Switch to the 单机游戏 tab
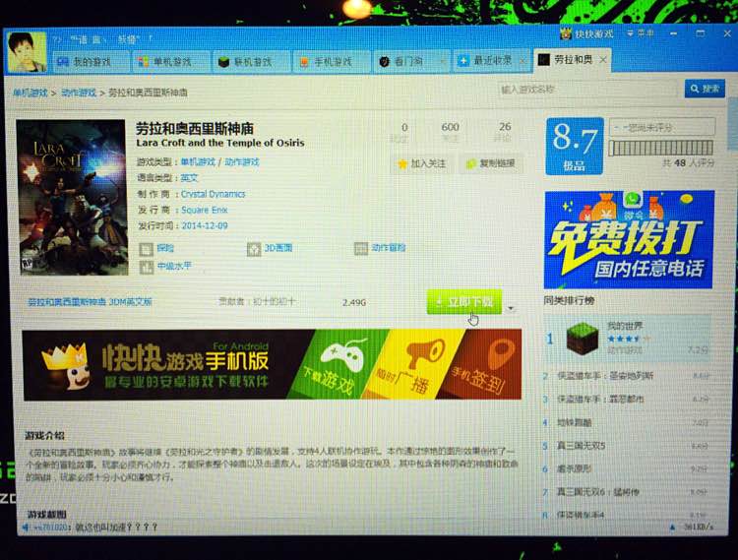 pos(170,62)
